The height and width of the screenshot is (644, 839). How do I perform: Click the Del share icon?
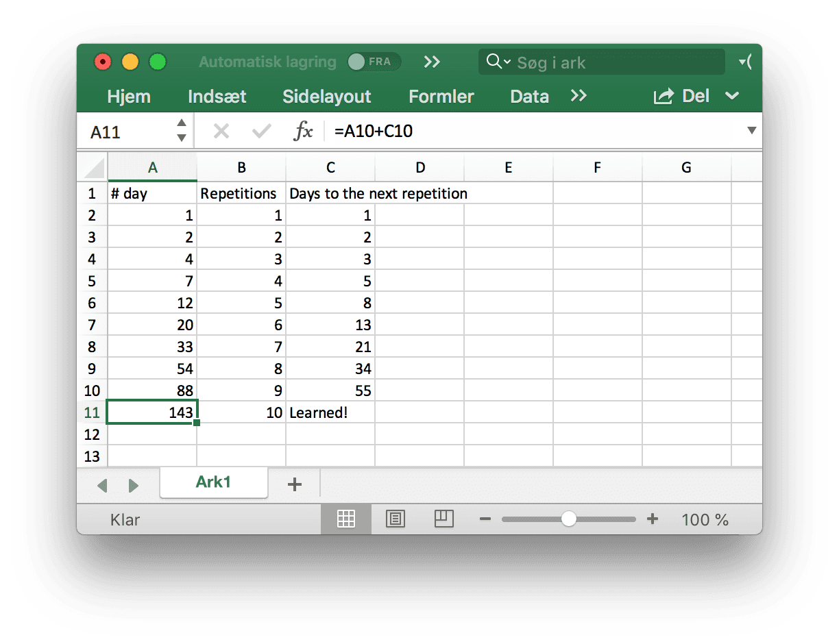[662, 96]
